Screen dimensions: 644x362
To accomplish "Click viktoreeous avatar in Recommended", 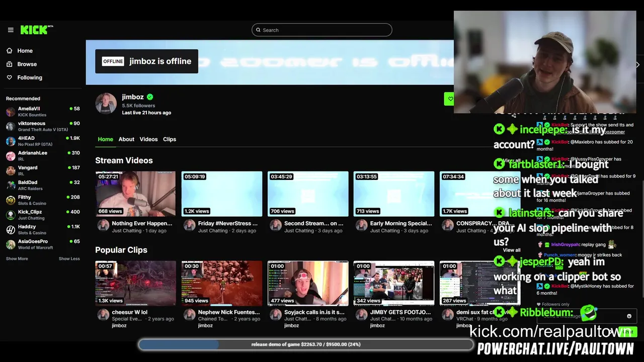I will [11, 126].
